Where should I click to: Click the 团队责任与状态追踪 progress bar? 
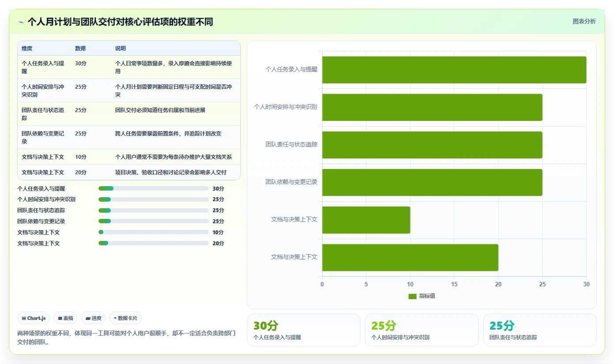pos(154,210)
